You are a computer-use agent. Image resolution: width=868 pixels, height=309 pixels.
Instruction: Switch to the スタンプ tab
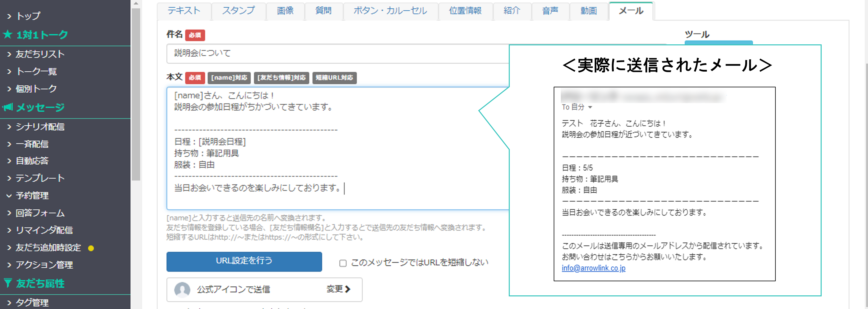point(238,11)
